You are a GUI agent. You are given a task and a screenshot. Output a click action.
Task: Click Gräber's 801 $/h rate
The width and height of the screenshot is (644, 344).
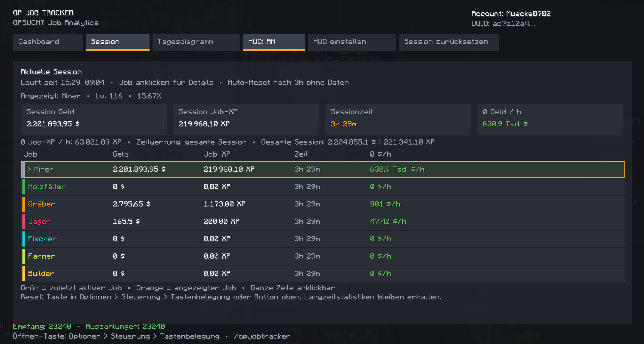coord(385,204)
